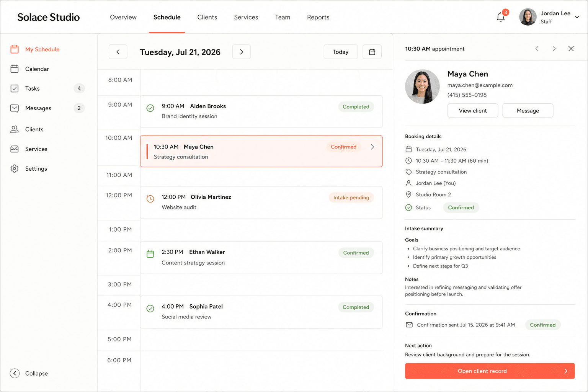Collapse the sidebar
The image size is (588, 392).
29,373
